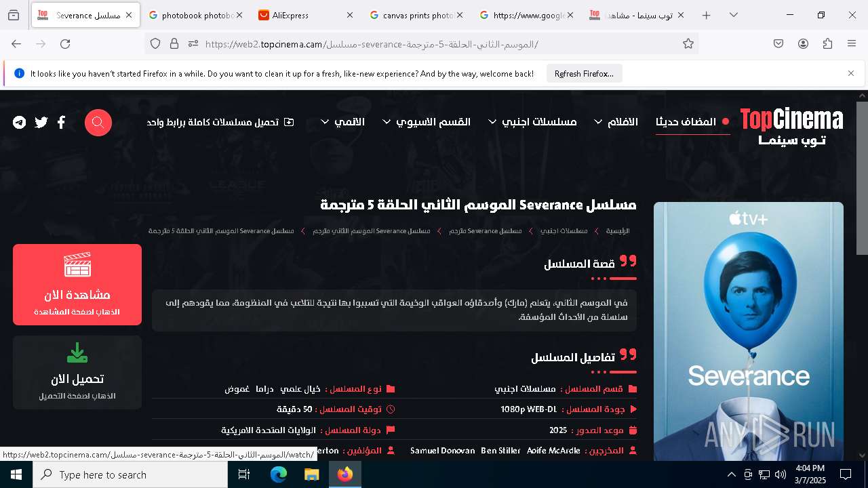868x488 pixels.
Task: Open تحميل مسلسلات كاملة برابط واحد link
Action: 220,122
